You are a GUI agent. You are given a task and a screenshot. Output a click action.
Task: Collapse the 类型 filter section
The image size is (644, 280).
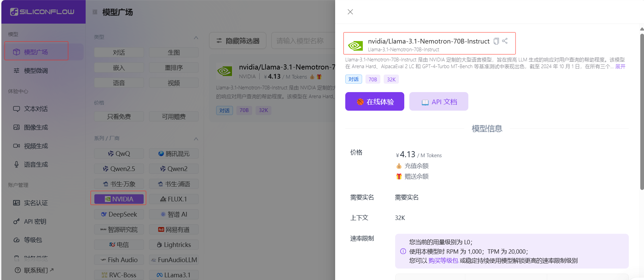coord(196,37)
